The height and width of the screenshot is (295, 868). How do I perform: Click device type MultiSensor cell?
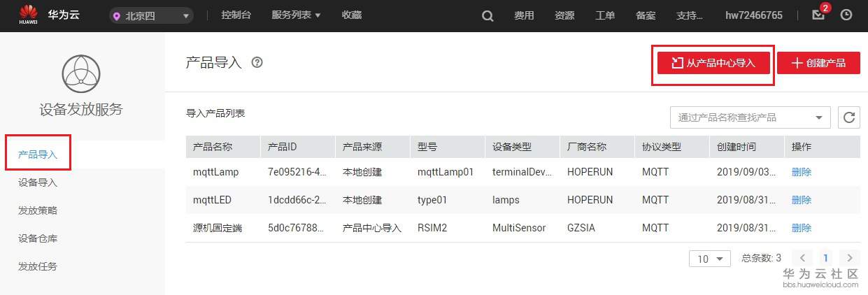point(519,228)
